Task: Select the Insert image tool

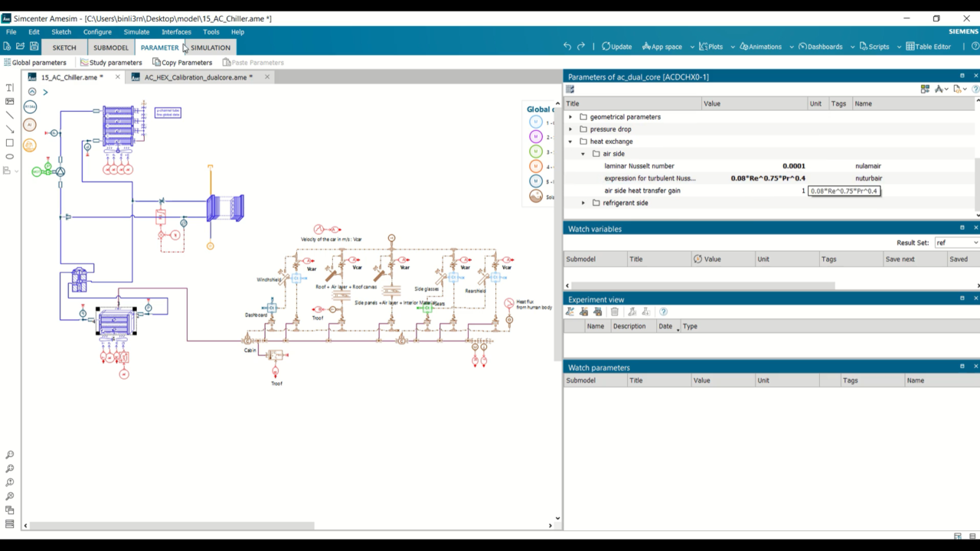Action: pyautogui.click(x=10, y=102)
